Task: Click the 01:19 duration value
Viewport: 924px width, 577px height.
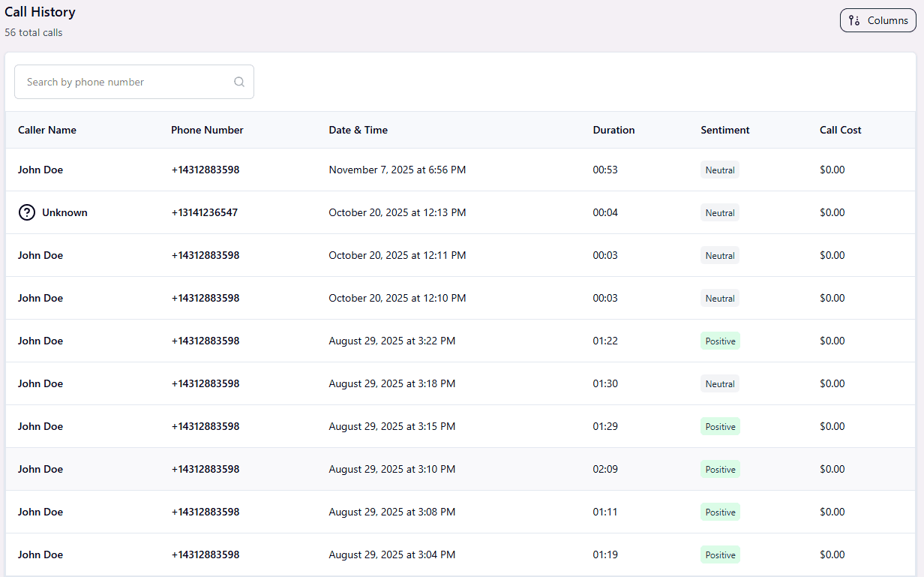Action: 605,554
